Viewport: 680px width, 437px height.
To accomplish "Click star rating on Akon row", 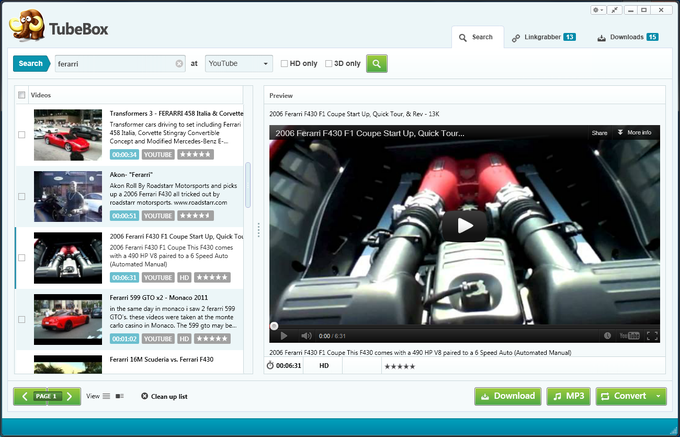I will 195,216.
